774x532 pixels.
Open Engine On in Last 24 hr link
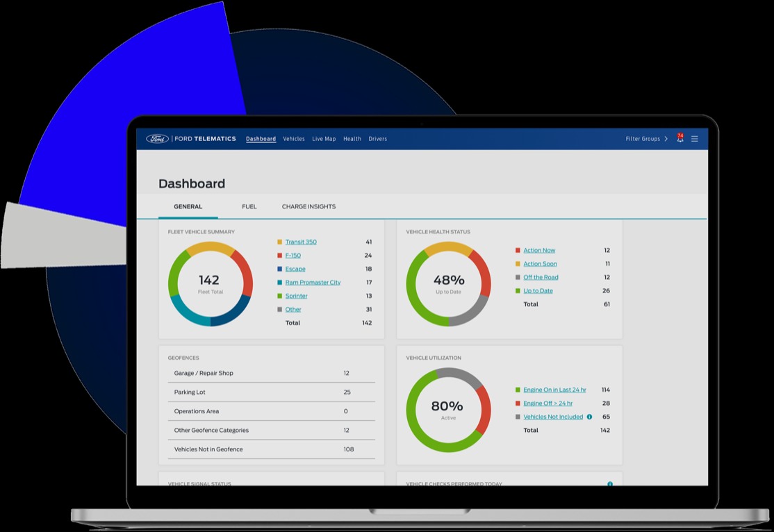click(554, 390)
